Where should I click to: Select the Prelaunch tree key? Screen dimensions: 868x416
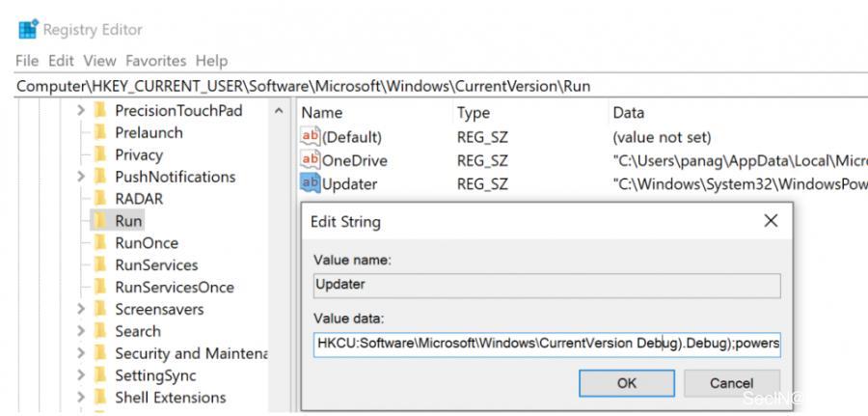(x=149, y=133)
